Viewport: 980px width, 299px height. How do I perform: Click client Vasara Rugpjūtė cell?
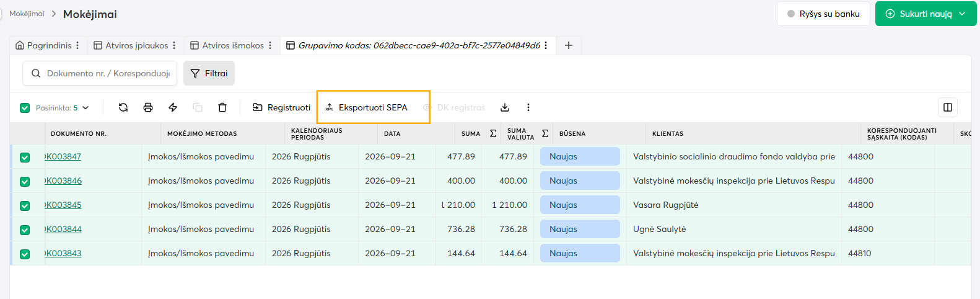tap(665, 205)
